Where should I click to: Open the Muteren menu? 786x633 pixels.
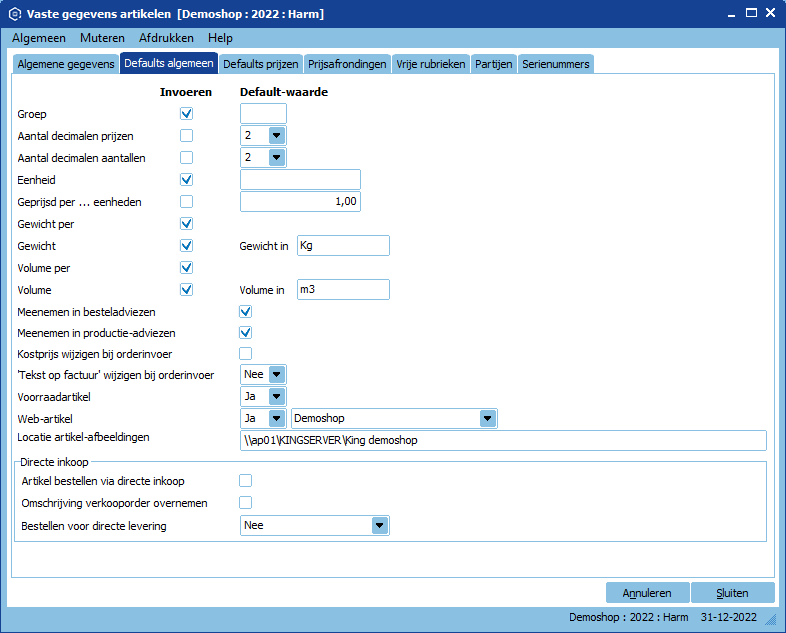102,38
